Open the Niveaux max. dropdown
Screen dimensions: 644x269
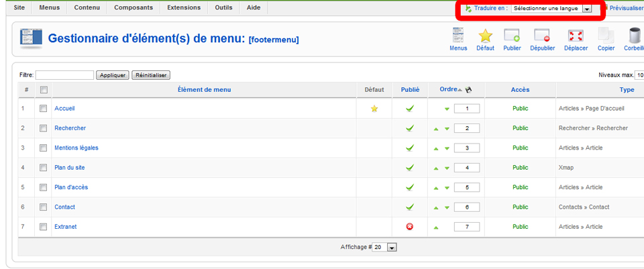[639, 75]
